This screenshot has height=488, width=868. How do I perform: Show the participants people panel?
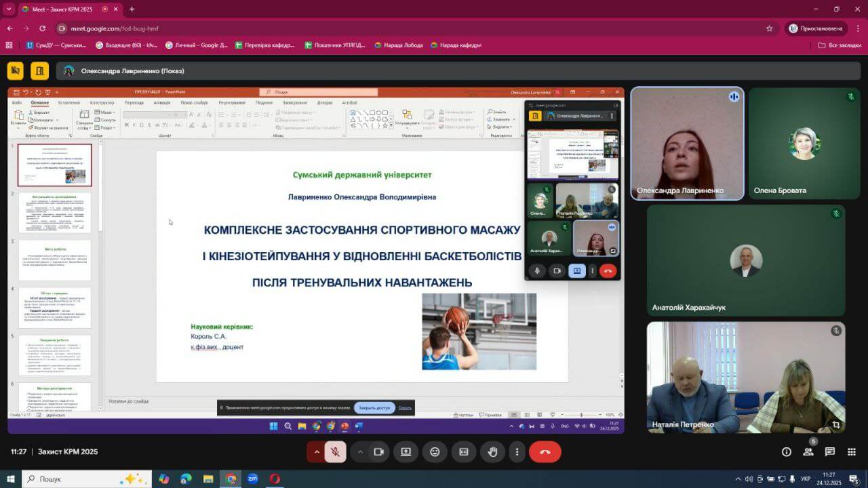808,452
